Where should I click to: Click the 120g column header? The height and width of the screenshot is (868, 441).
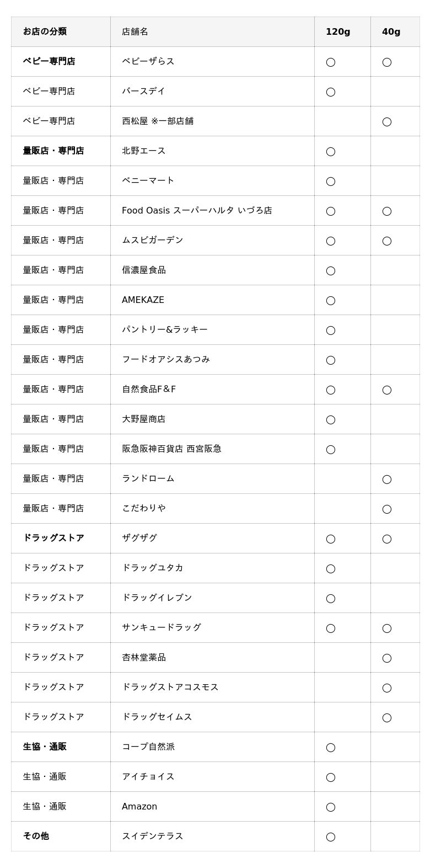point(338,31)
